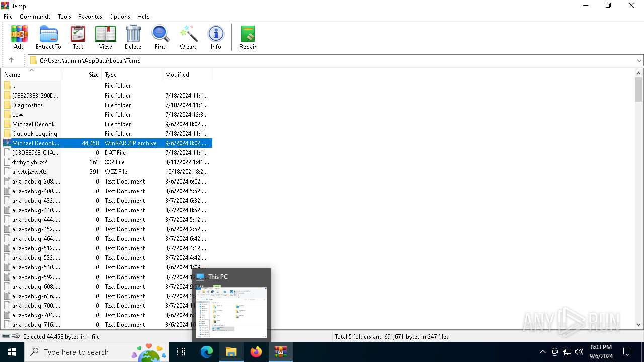Show archive Info toolbar icon
The width and height of the screenshot is (644, 362).
pos(216,37)
